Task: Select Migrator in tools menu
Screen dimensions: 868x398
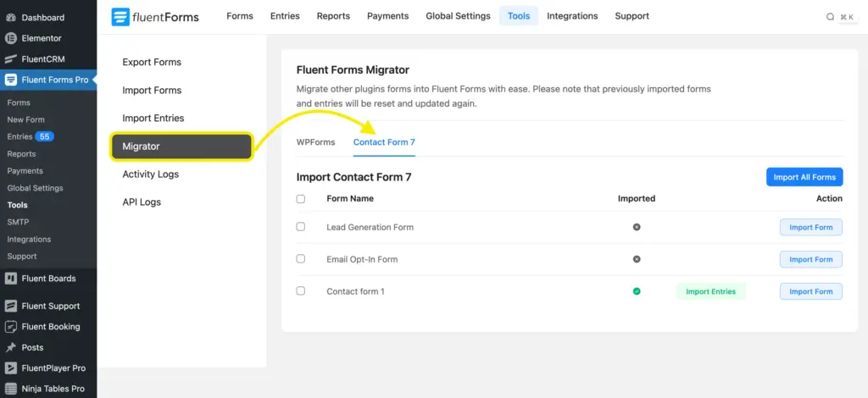Action: pyautogui.click(x=181, y=146)
